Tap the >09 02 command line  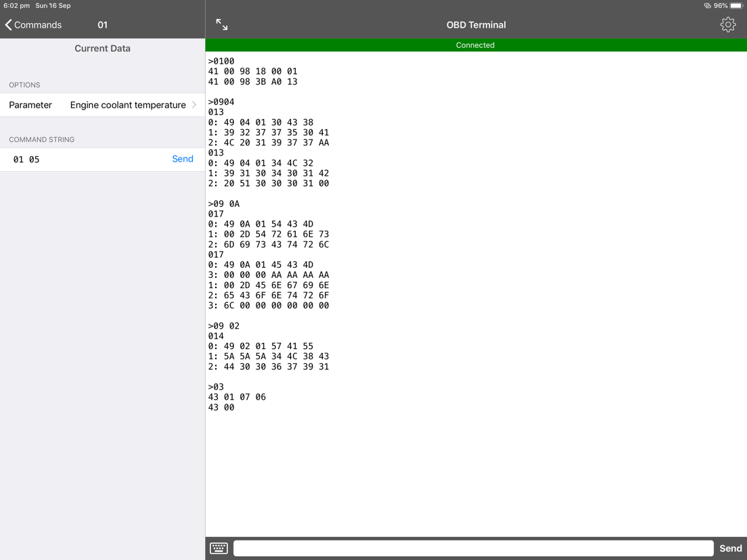[x=224, y=326]
